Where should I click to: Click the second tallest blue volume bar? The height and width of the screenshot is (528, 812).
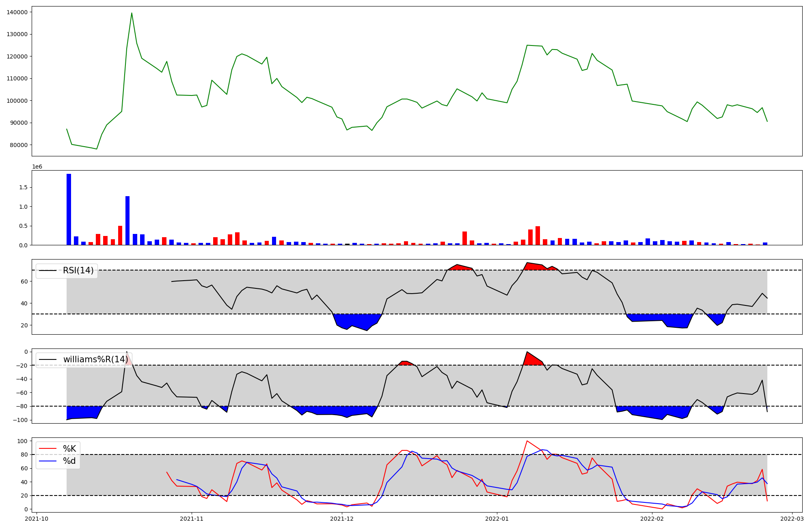coord(127,221)
